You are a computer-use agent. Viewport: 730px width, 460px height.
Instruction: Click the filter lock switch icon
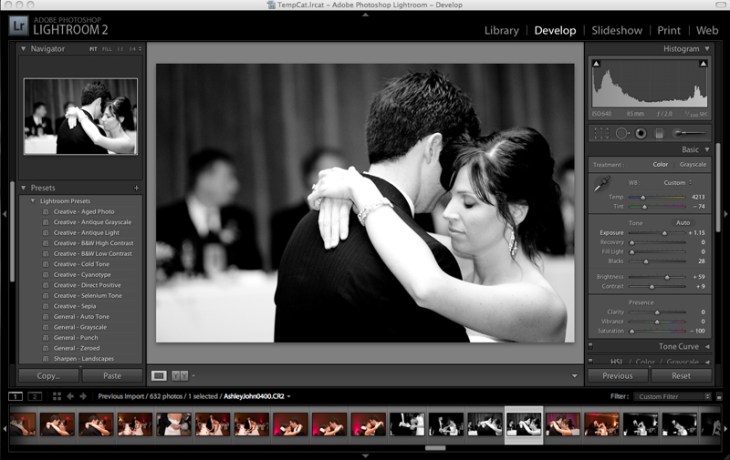[x=719, y=397]
